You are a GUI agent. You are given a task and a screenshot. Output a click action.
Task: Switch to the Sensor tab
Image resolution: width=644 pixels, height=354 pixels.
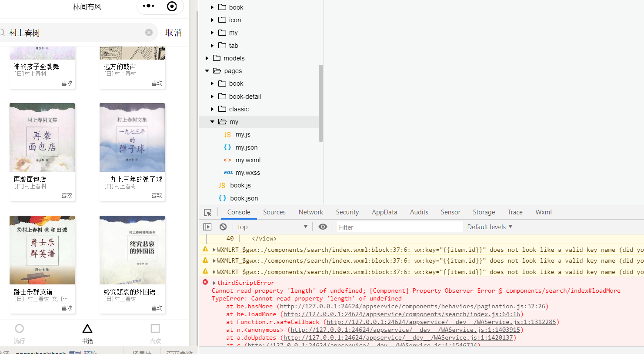[450, 212]
